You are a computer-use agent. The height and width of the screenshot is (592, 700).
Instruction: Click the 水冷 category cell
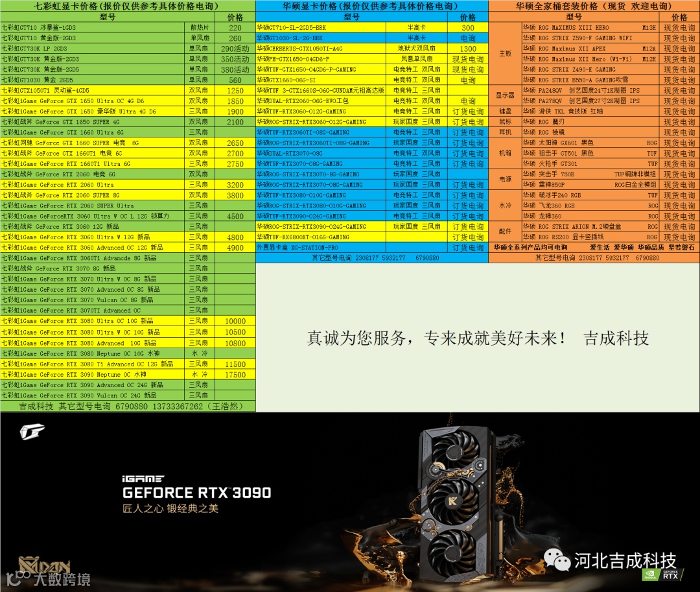[x=506, y=206]
